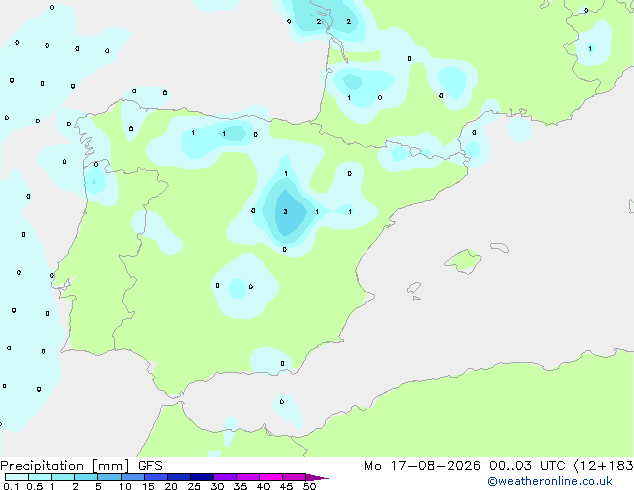Screen dimensions: 634x490
Task: Select the 35–40 mm legend color swatch
Action: [248, 477]
